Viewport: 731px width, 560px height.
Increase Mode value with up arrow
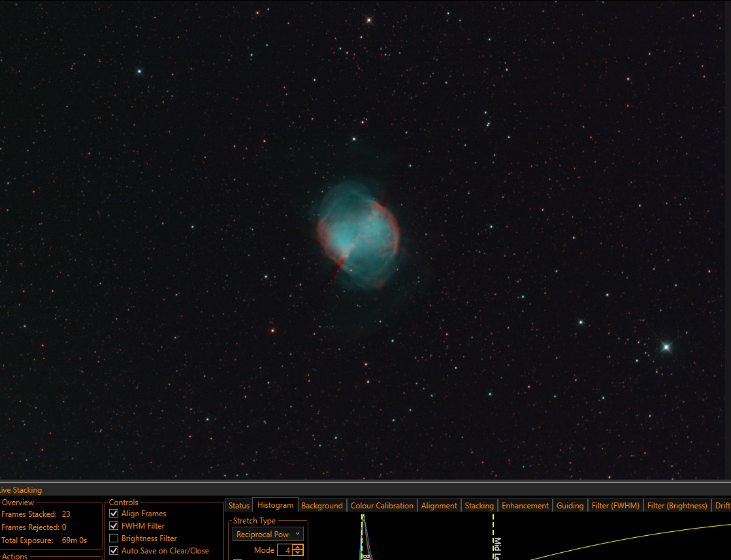point(297,548)
